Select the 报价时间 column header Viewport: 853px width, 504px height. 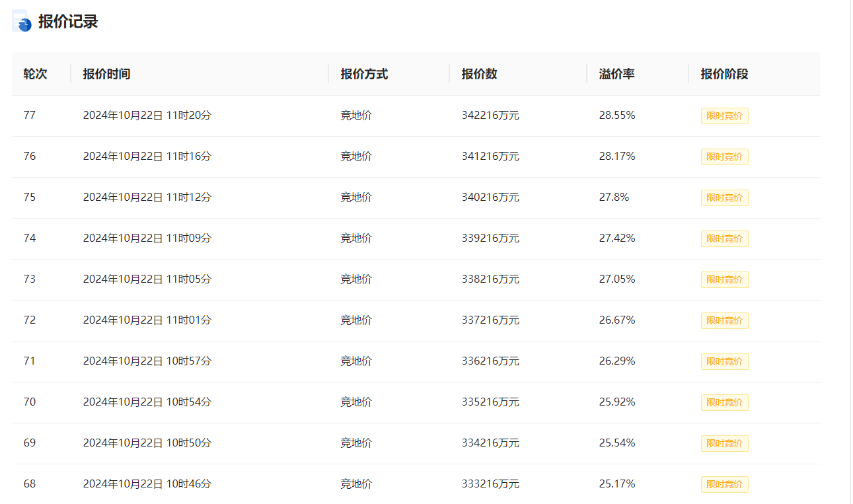[x=106, y=74]
